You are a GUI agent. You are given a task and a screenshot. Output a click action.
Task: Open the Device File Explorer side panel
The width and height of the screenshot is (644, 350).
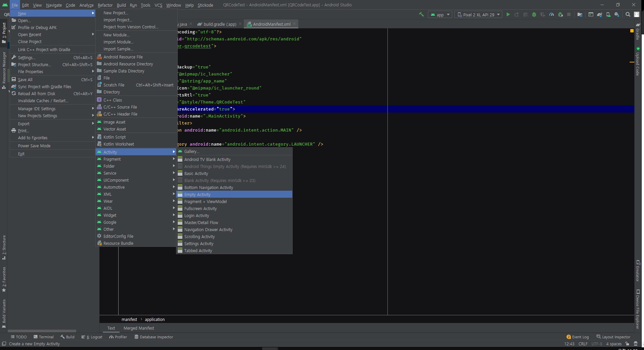coord(638,310)
